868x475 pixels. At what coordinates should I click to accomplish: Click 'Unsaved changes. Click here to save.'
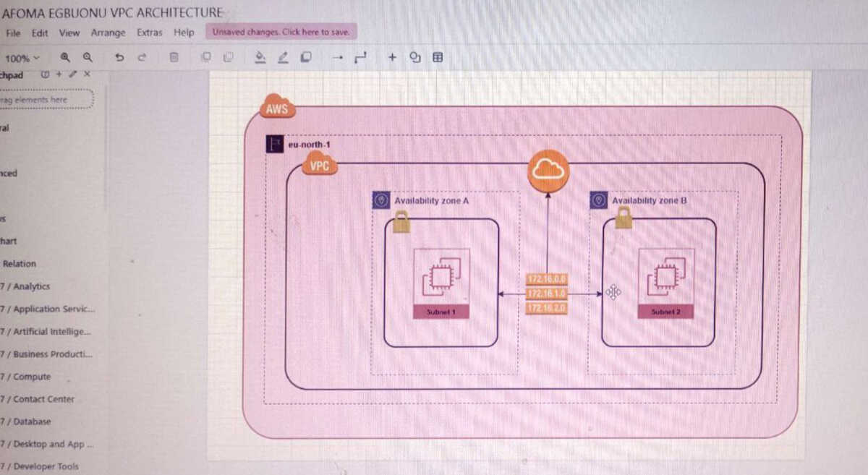281,32
